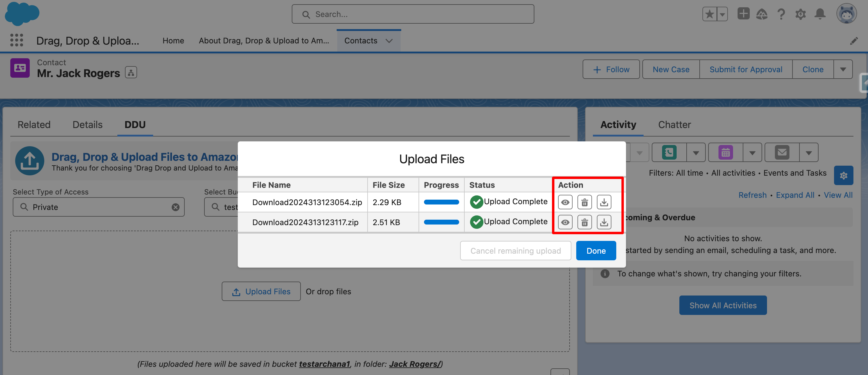Open the Setup gear menu

pos(801,14)
